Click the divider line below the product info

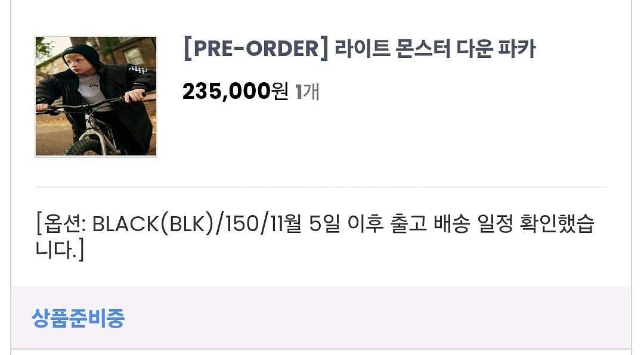(321, 187)
